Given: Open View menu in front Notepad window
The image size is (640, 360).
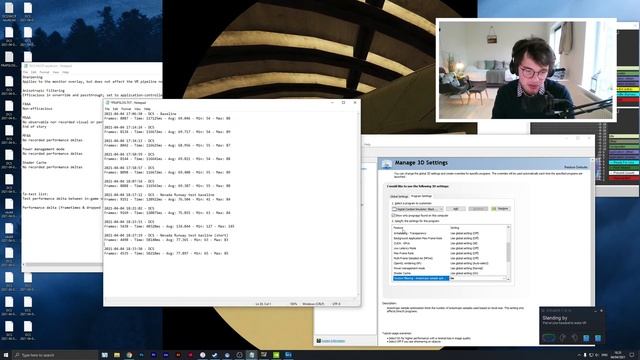Looking at the screenshot, I should 138,109.
